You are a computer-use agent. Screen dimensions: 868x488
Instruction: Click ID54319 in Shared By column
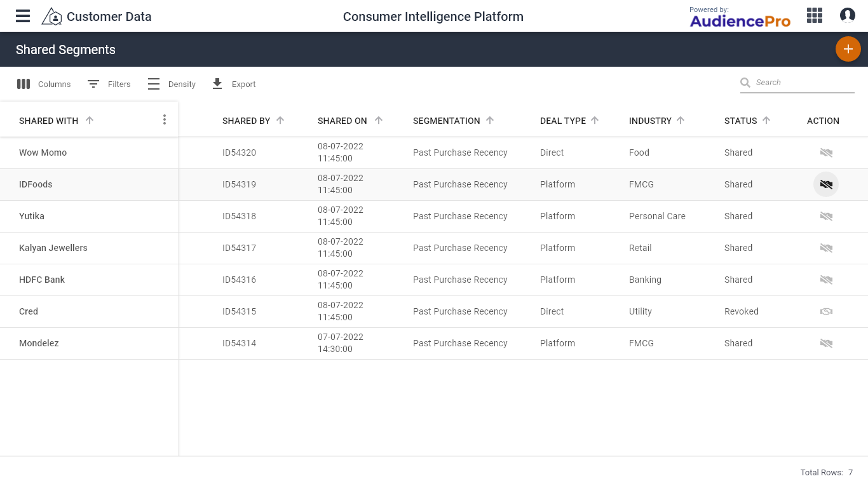239,184
